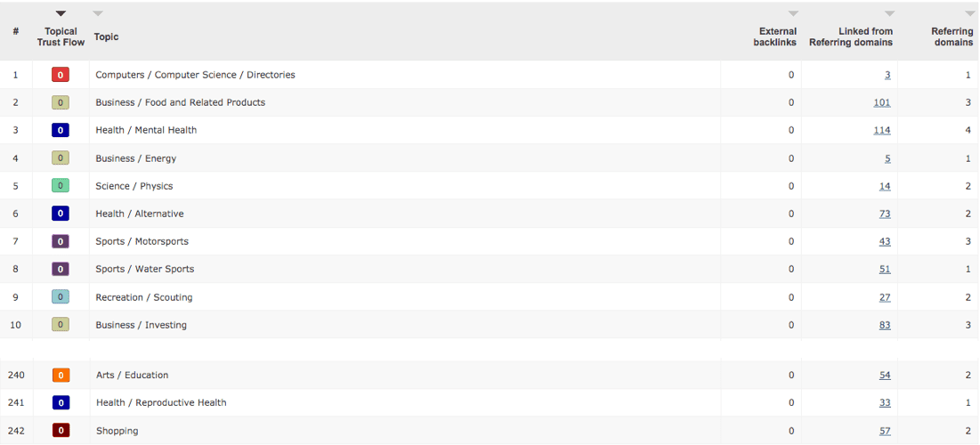Image resolution: width=980 pixels, height=445 pixels.
Task: Open the 57 link for Shopping row
Action: (x=885, y=431)
